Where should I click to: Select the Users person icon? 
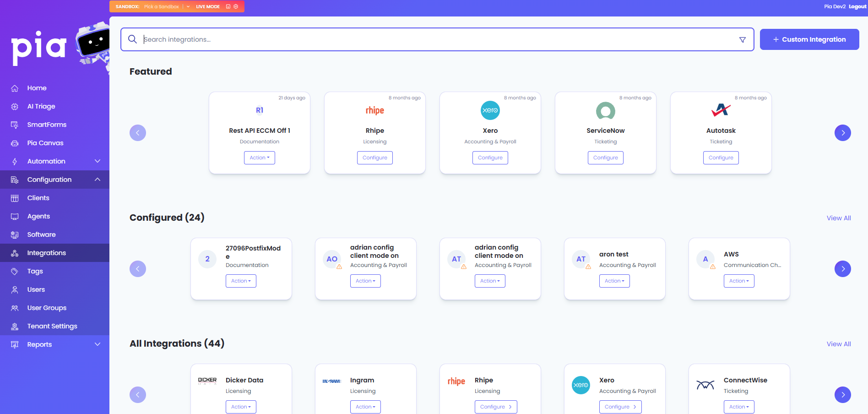15,290
